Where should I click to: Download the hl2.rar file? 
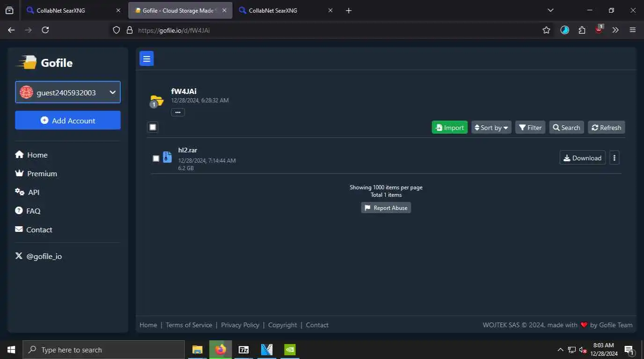(582, 158)
